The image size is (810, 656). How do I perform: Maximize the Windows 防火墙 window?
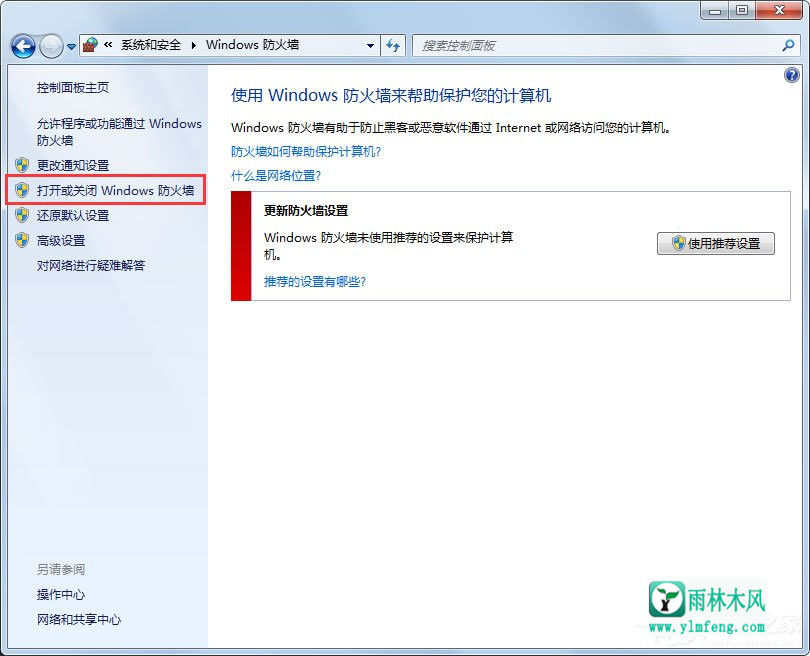click(x=742, y=10)
